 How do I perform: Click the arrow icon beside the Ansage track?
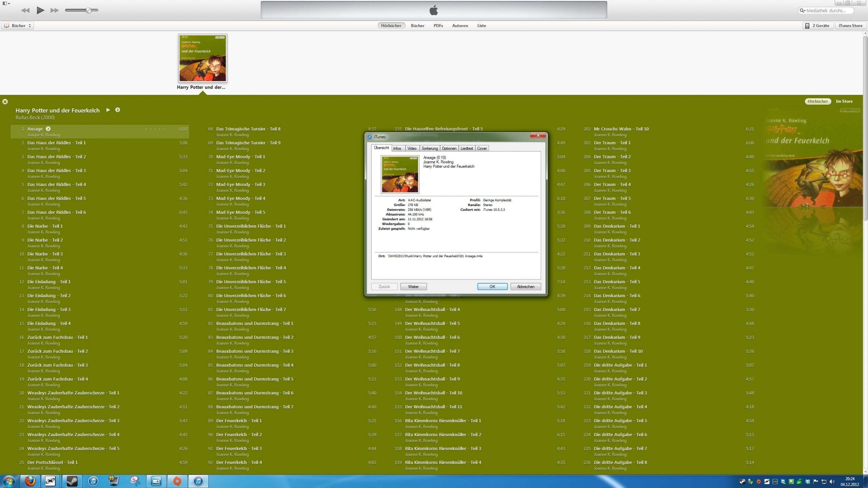pyautogui.click(x=48, y=129)
